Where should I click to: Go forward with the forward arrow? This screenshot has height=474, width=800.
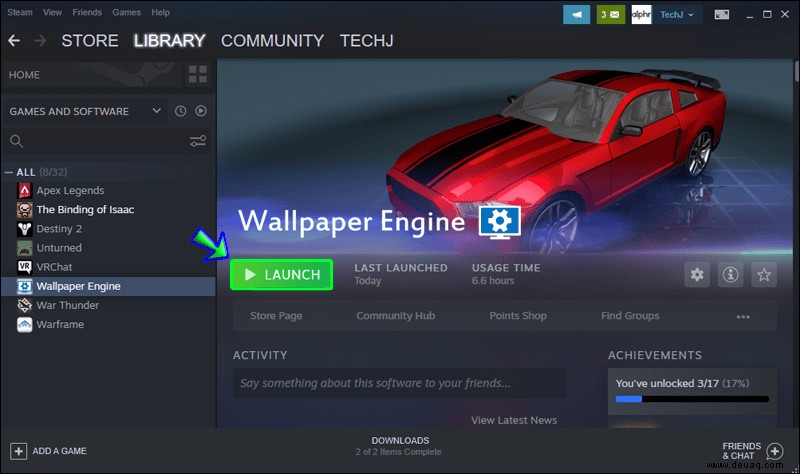40,40
